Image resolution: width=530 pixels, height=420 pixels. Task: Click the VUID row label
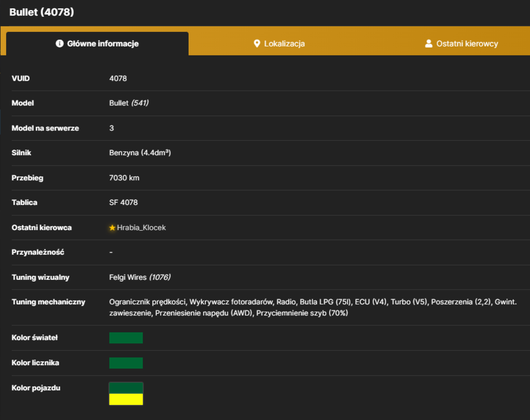point(21,78)
